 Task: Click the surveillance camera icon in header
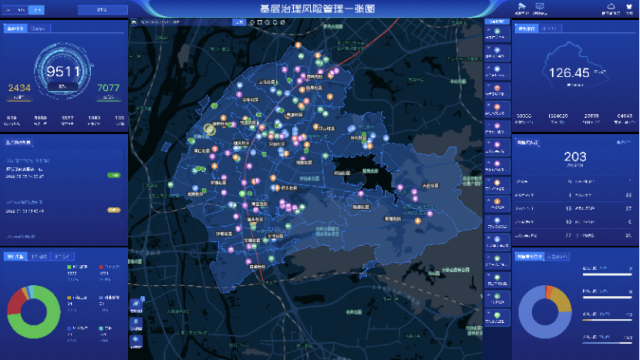point(522,6)
